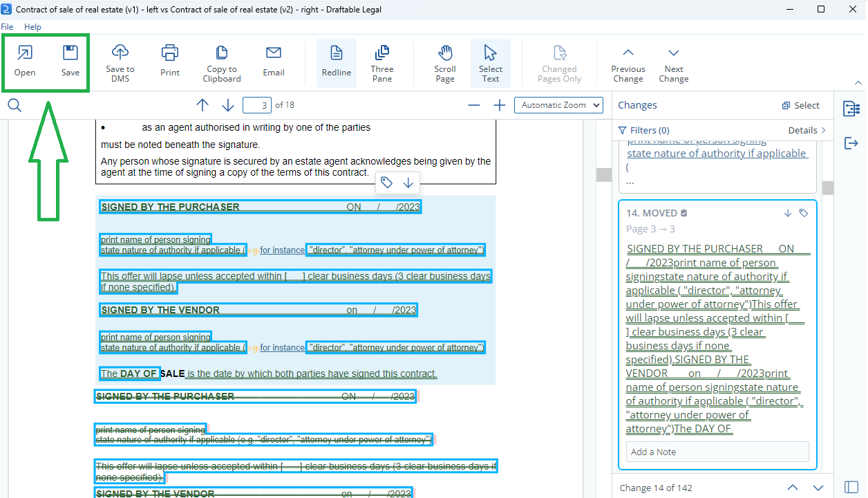Click down arrow on change 14 card
Viewport: 868px width, 498px height.
pos(787,213)
